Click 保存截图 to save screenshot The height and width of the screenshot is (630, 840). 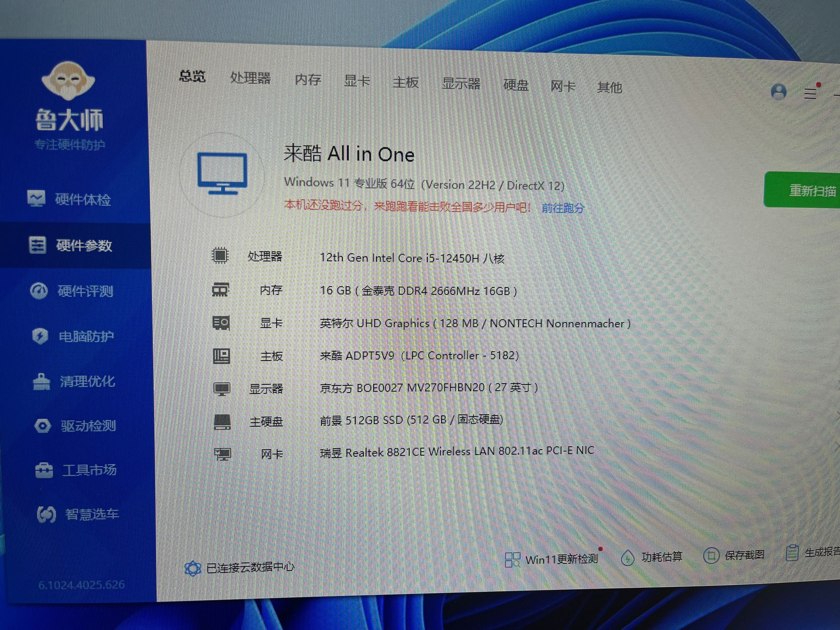tap(734, 555)
